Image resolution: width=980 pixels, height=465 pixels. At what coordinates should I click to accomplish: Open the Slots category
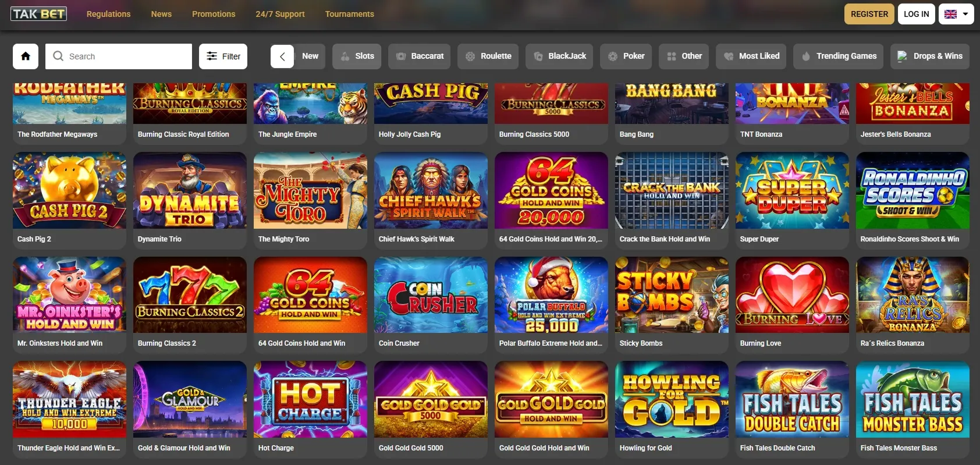tap(357, 56)
